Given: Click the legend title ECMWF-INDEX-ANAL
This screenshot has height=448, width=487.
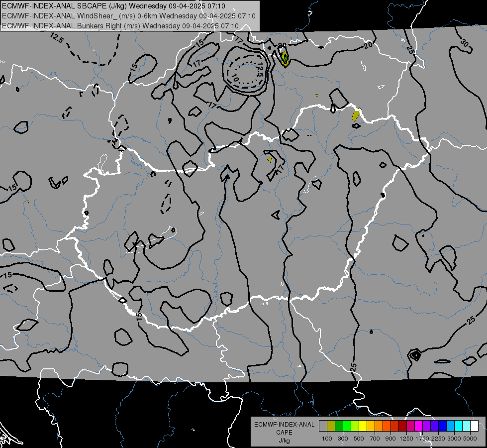Looking at the screenshot, I should click(285, 425).
